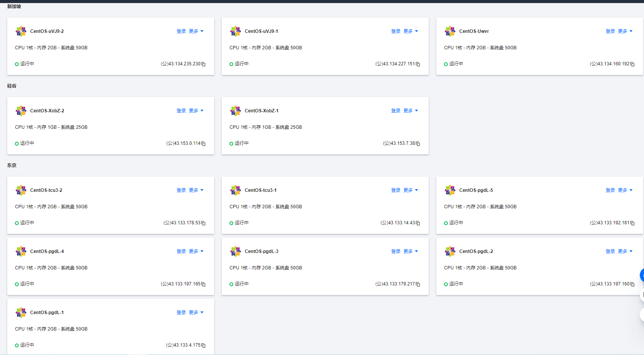Copy IP address 43.134.235.230

203,64
